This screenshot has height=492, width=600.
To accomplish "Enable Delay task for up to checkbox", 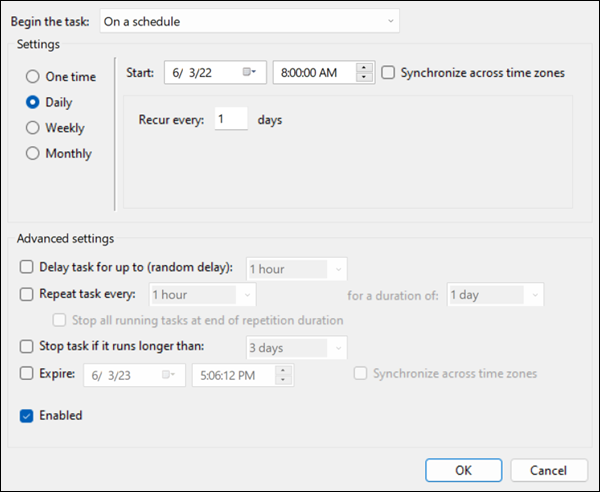I will (x=26, y=268).
